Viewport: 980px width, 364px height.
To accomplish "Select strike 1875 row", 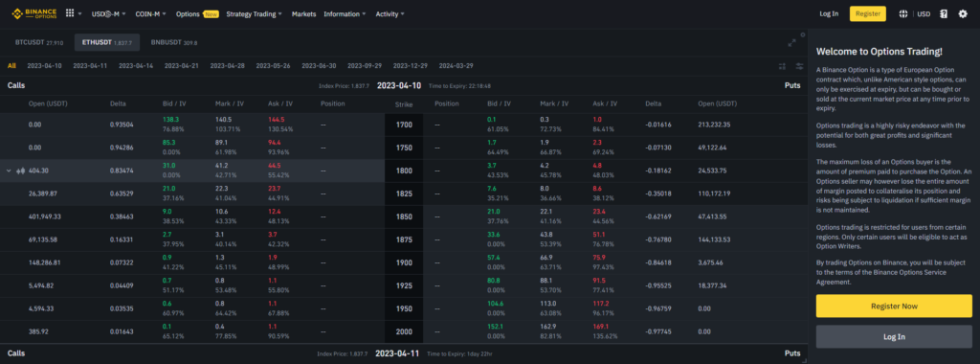I will click(x=404, y=240).
